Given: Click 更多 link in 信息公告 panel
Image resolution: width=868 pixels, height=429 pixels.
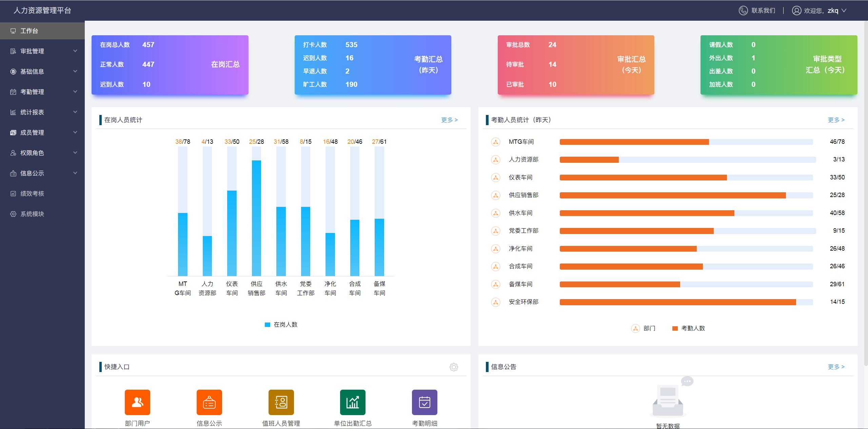Looking at the screenshot, I should coord(836,367).
